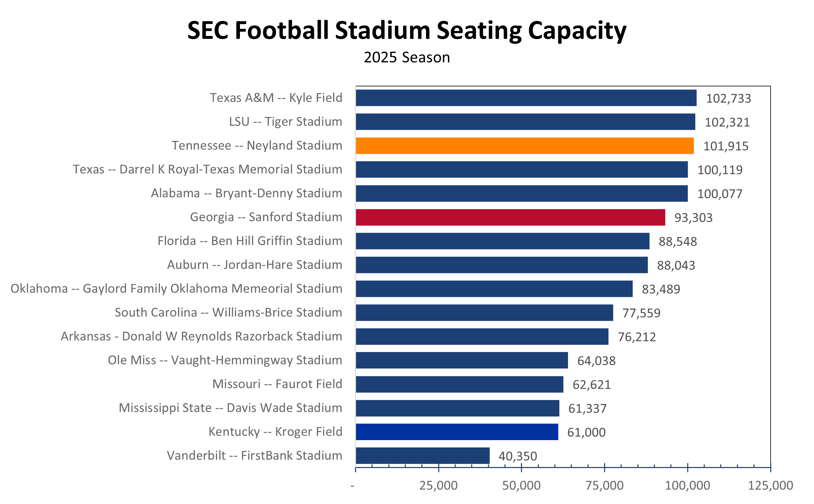The image size is (814, 504).
Task: Click the Oklahoma Gaylord Family stadium label
Action: pos(176,289)
